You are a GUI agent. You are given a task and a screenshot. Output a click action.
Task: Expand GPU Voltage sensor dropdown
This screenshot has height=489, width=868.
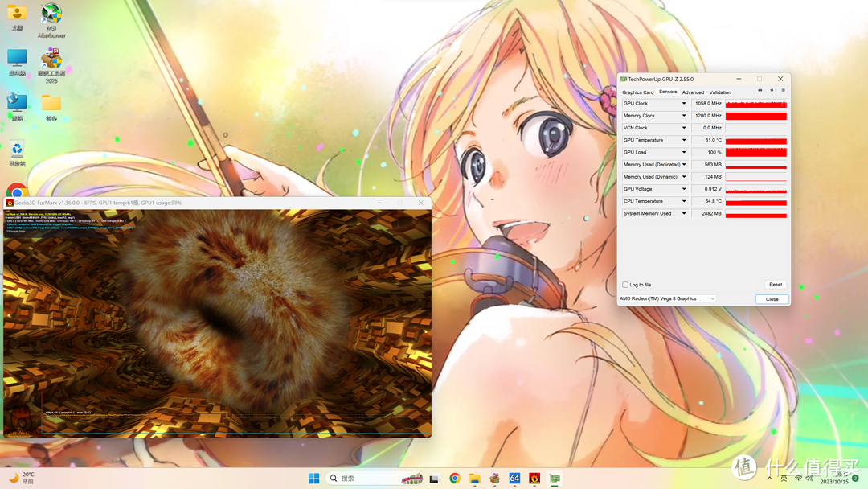pyautogui.click(x=684, y=189)
